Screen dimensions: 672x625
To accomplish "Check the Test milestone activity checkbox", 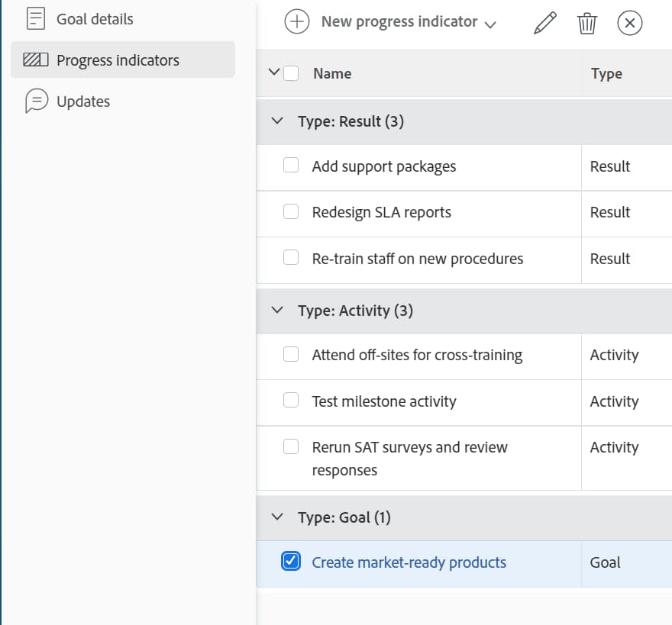I will pos(291,401).
